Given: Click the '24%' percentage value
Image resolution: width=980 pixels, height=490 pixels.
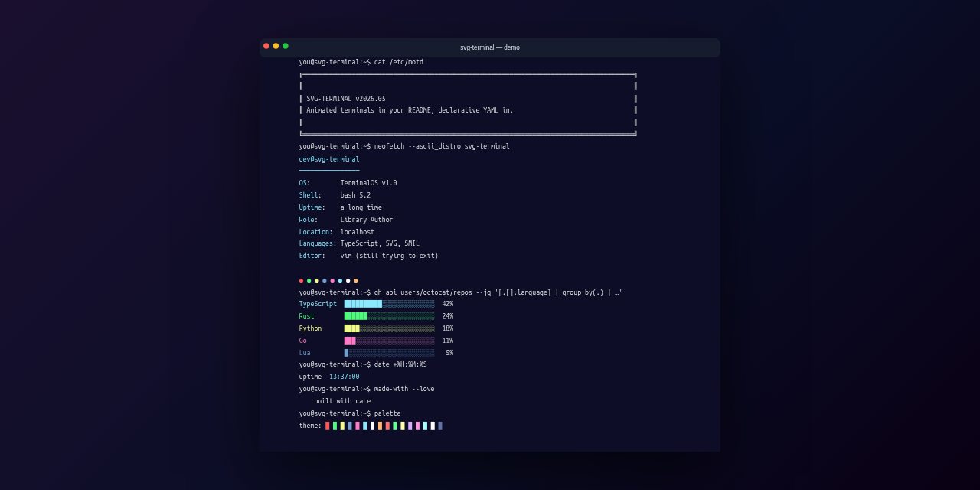Looking at the screenshot, I should [x=448, y=316].
